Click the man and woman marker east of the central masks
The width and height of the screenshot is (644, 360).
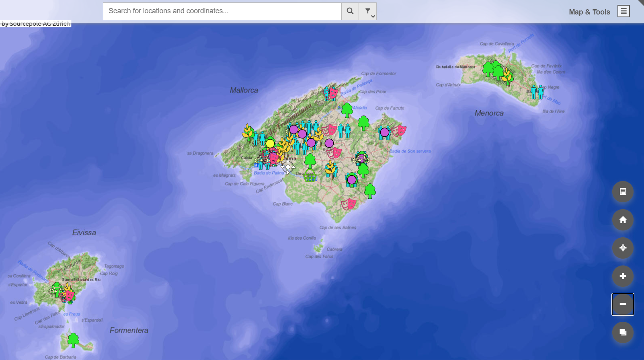345,131
